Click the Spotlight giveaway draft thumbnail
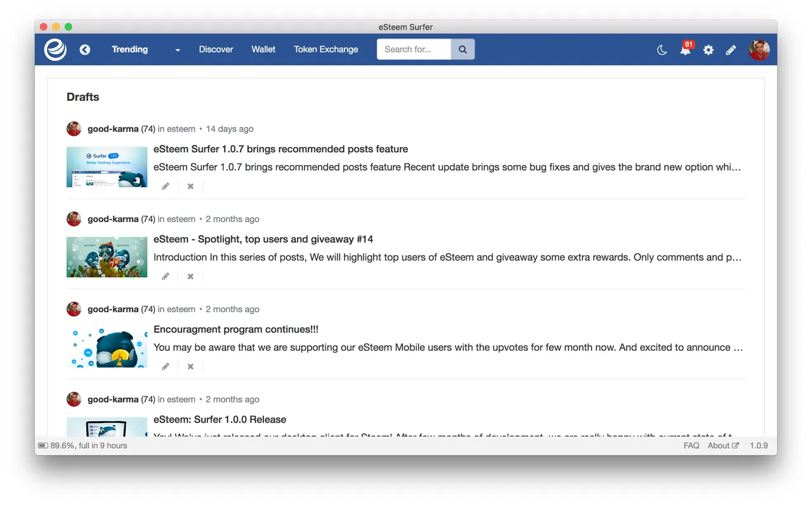Image resolution: width=812 pixels, height=505 pixels. (x=107, y=257)
